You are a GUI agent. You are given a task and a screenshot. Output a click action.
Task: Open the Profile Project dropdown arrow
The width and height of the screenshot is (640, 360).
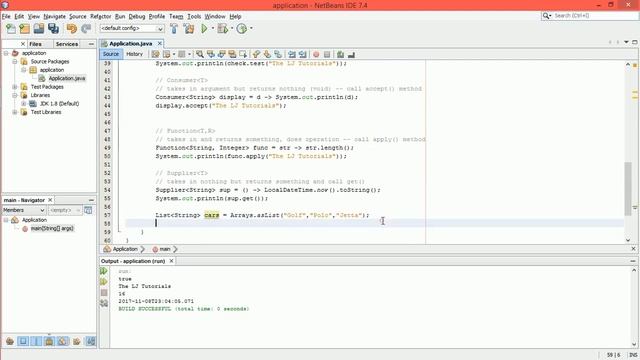pyautogui.click(x=251, y=29)
